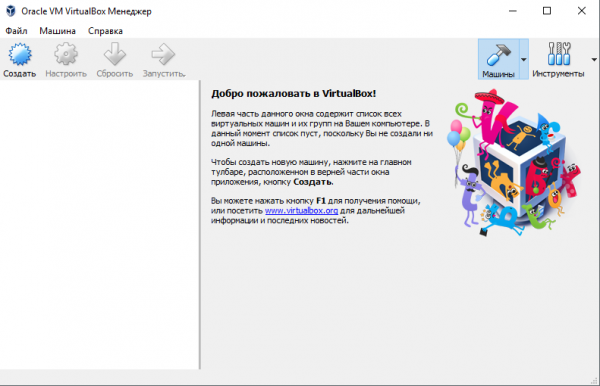Screen dimensions: 600x386
Task: Expand the dropdown arrow beside Инструменты
Action: [594, 59]
